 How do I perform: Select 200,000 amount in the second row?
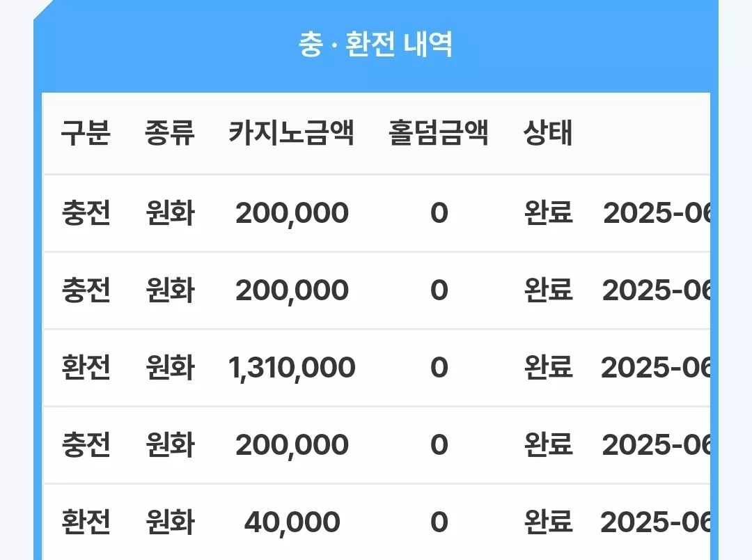click(292, 290)
